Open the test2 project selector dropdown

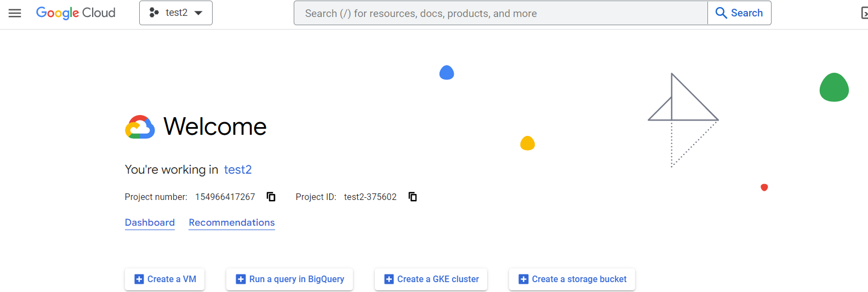point(176,13)
